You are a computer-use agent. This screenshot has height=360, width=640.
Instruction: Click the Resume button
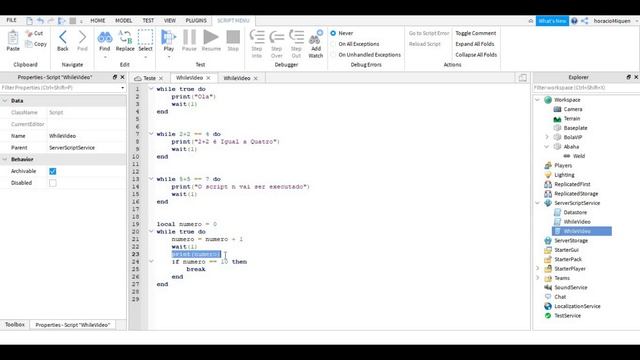coord(211,37)
